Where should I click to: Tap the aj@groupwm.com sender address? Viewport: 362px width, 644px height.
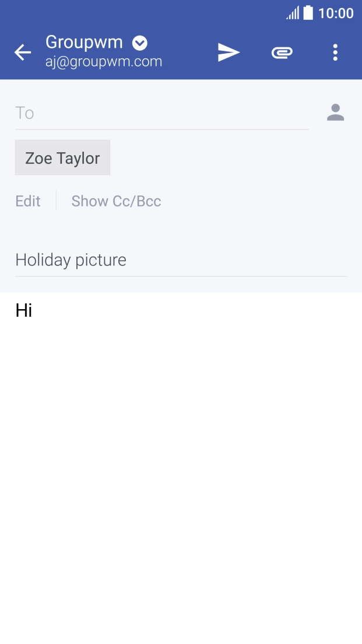[x=104, y=62]
